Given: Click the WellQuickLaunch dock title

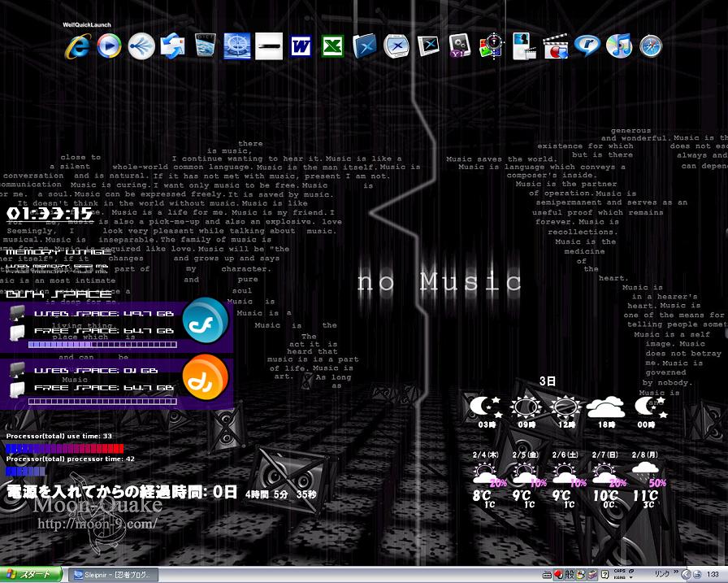Looking at the screenshot, I should [x=87, y=24].
